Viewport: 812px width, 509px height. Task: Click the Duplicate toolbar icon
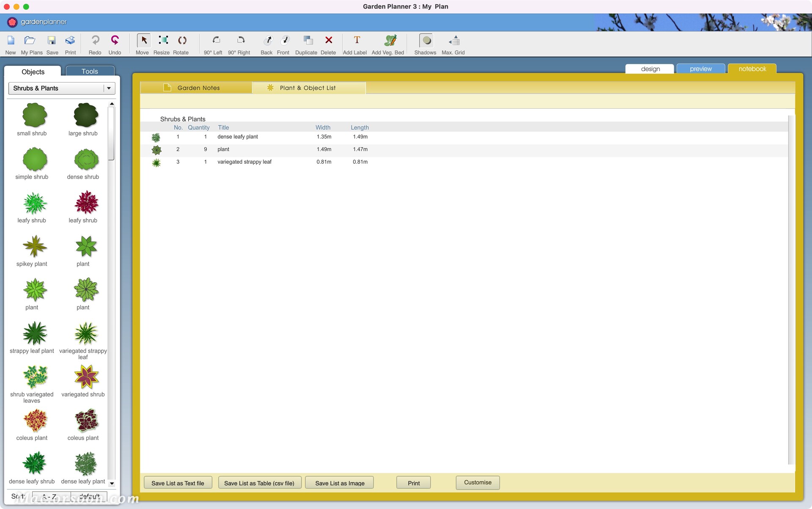click(x=307, y=41)
